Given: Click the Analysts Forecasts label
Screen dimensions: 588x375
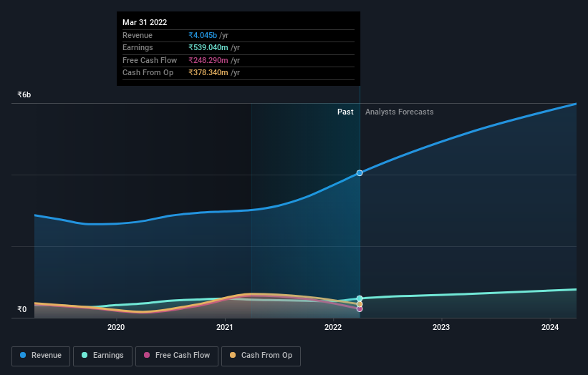Looking at the screenshot, I should tap(400, 112).
